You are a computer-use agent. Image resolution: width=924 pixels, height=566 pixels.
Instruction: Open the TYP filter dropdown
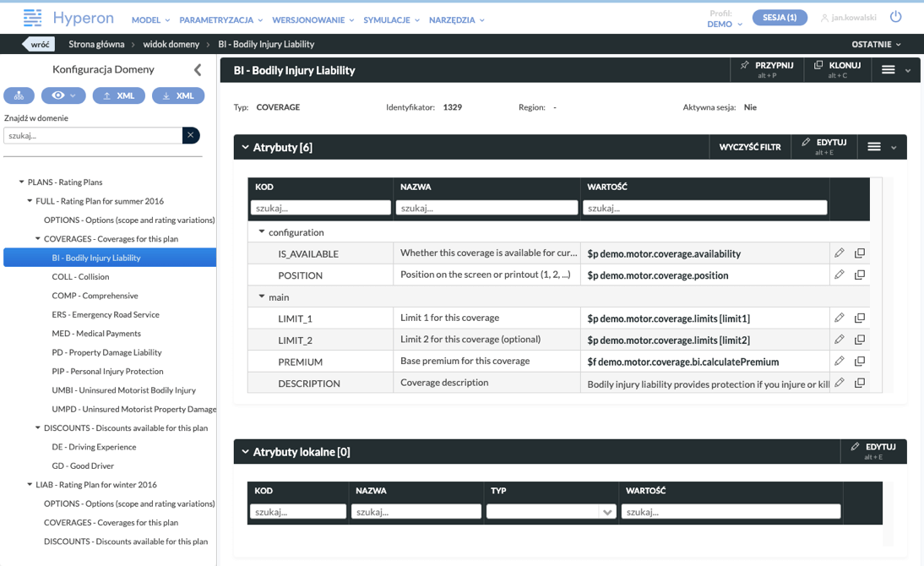point(607,512)
